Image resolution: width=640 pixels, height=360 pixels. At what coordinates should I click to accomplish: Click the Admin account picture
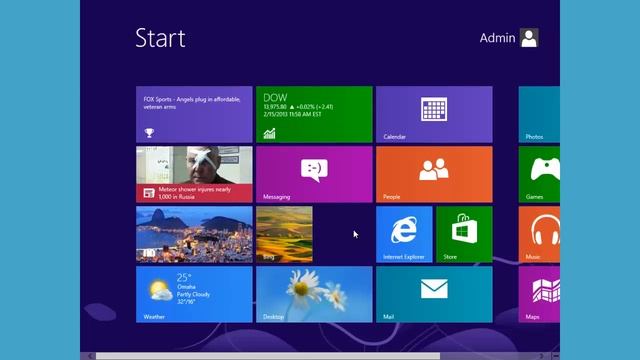pos(529,38)
